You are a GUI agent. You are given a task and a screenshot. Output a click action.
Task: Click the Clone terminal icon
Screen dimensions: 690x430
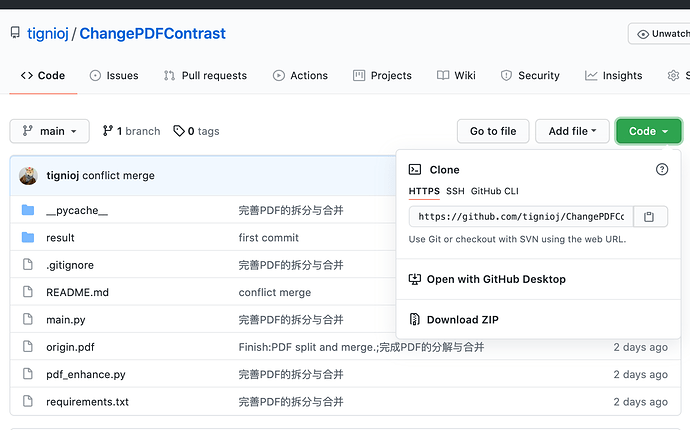[x=415, y=169]
